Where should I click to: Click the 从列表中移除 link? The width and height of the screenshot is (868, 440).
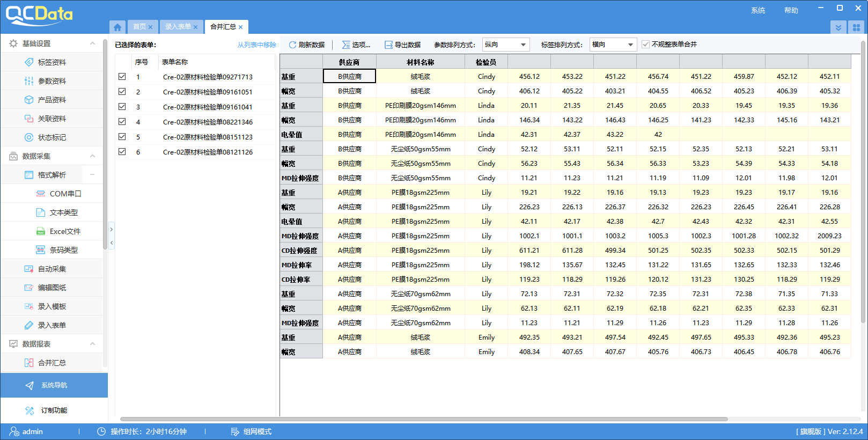[x=257, y=45]
